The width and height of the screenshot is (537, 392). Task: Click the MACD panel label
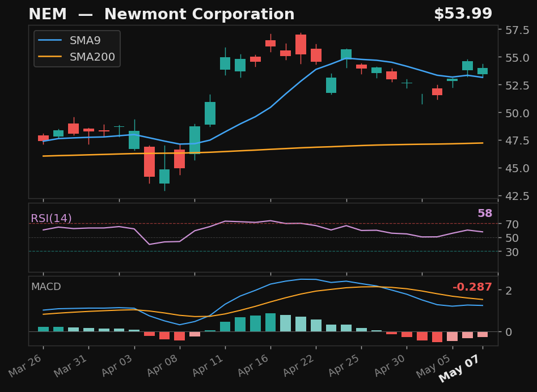coord(46,287)
